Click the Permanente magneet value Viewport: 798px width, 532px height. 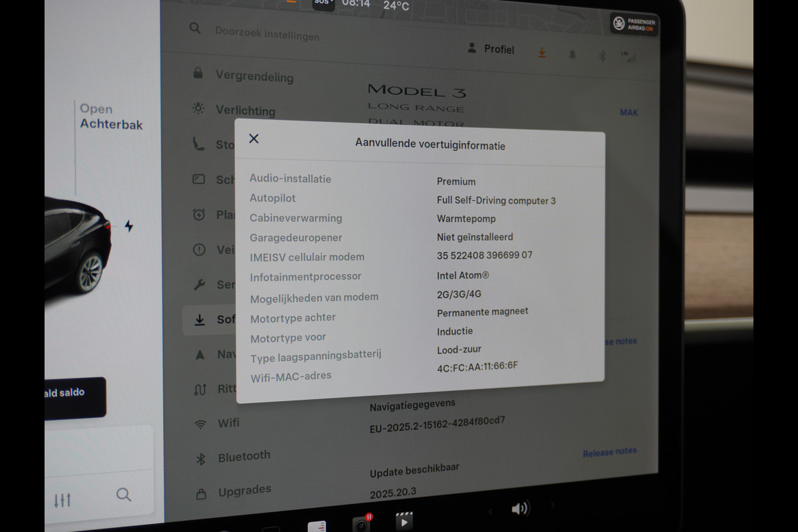click(483, 311)
